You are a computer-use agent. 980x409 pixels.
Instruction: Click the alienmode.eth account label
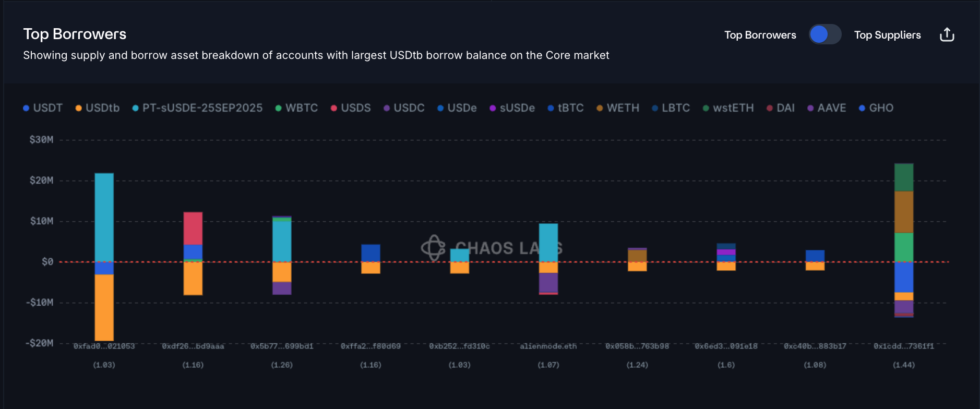click(x=548, y=346)
